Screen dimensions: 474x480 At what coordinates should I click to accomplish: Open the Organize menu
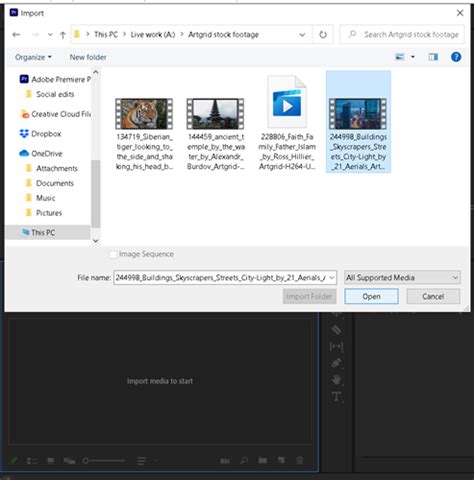pos(33,57)
